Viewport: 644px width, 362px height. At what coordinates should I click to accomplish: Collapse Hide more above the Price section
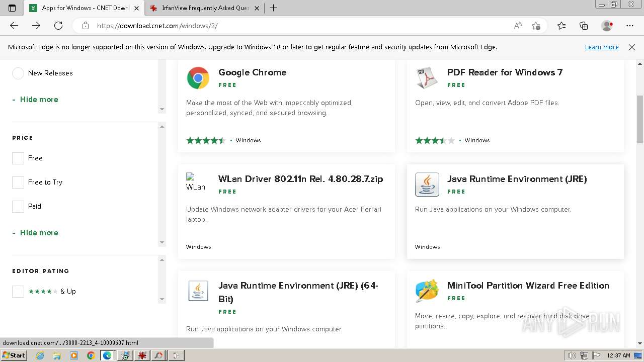[x=35, y=100]
